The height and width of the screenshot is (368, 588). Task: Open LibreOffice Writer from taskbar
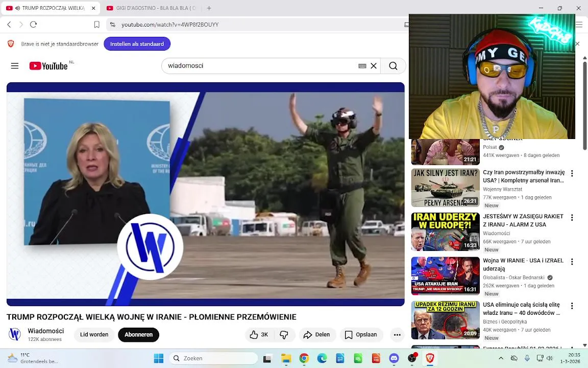tap(340, 358)
